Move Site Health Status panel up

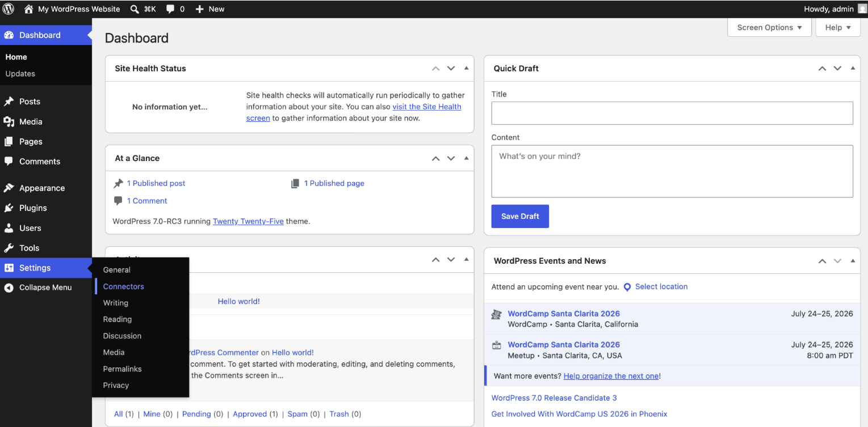[x=435, y=69]
